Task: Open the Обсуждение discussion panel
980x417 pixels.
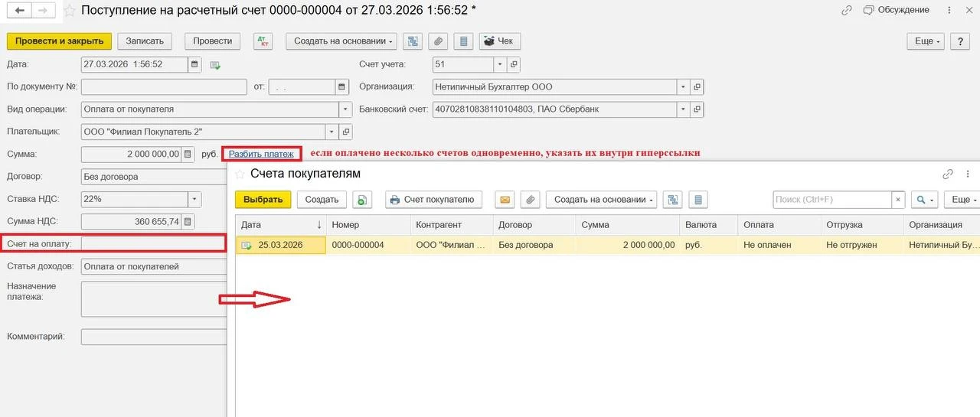Action: pyautogui.click(x=896, y=10)
